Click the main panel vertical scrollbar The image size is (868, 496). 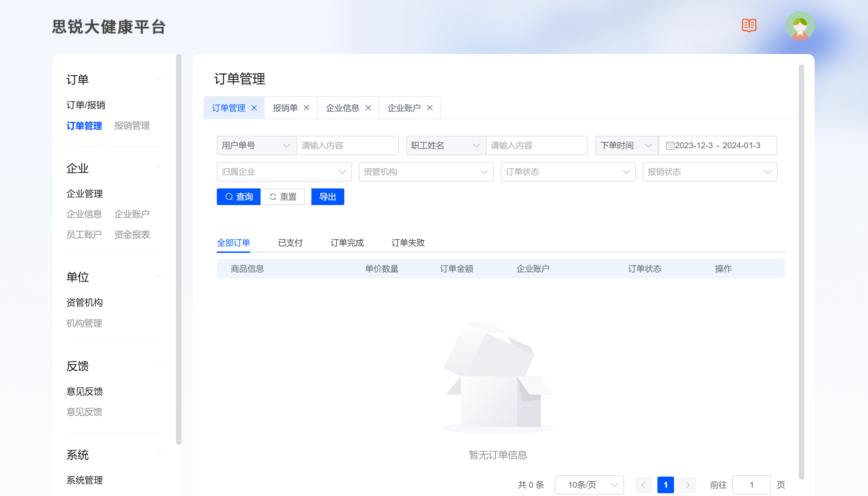pos(801,272)
